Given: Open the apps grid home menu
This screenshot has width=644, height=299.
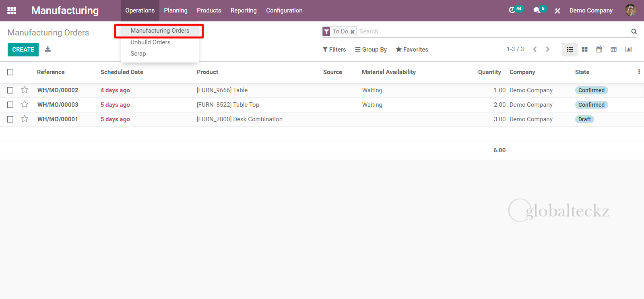Looking at the screenshot, I should (12, 10).
